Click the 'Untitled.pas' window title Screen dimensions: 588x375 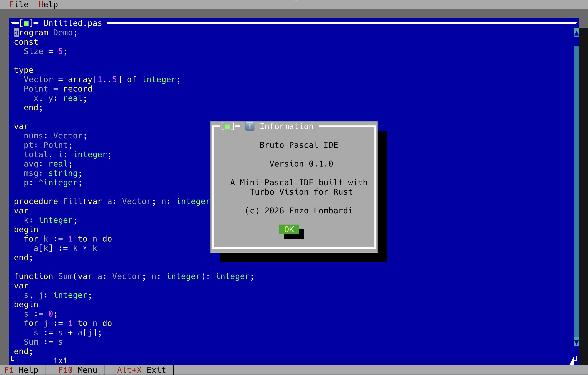click(x=73, y=23)
